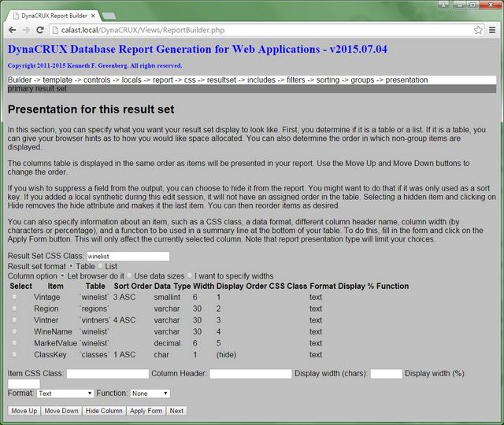Select the DynaCRUX Report Builder tab

coord(54,16)
